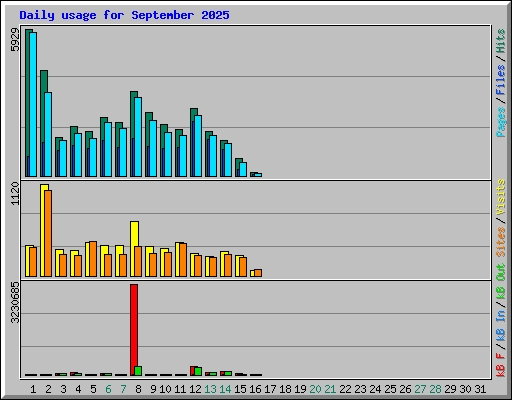Viewport: 512px width, 400px height.
Task: Click the cyan Pages legend label
Action: click(501, 122)
